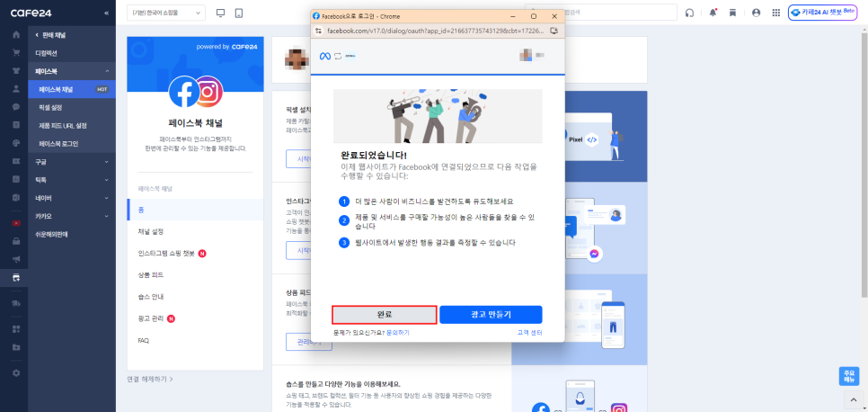Select the 홈 tab in channel panel
Screen dimensions: 868x412
click(195, 210)
